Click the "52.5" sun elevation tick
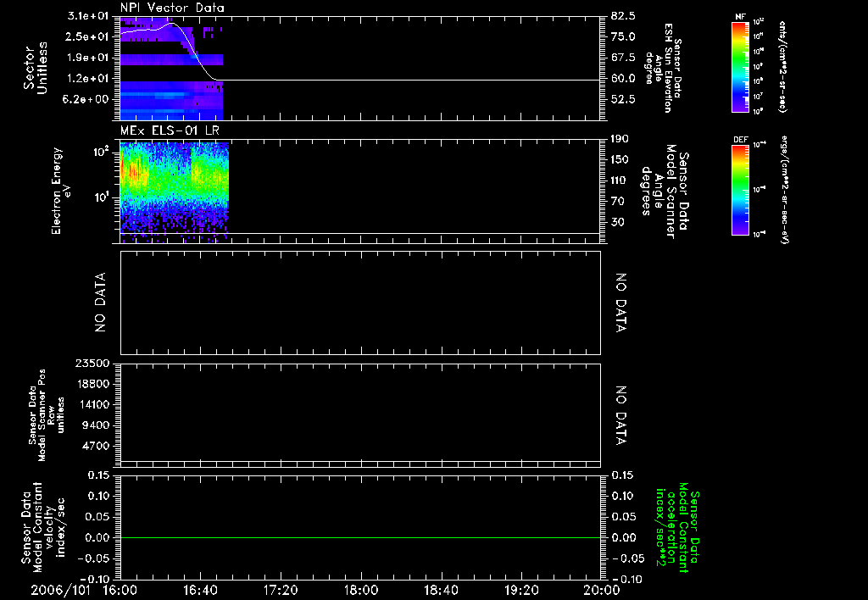Image resolution: width=868 pixels, height=600 pixels. coord(623,99)
